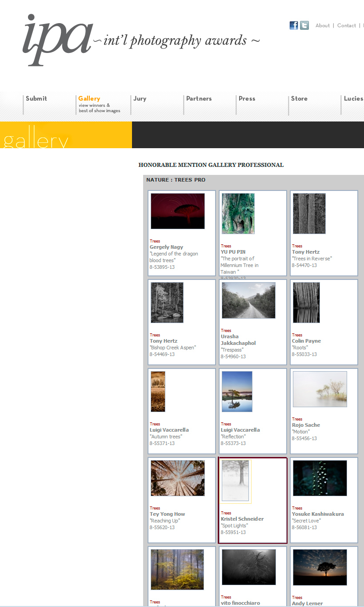Screen dimensions: 364x607
Task: View the Millennium Tree photo by YU PU PIN
Action: (238, 214)
